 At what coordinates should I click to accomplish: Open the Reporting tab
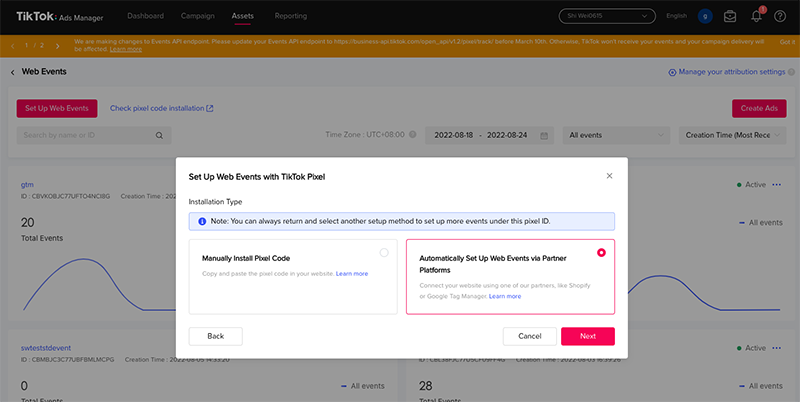point(291,16)
